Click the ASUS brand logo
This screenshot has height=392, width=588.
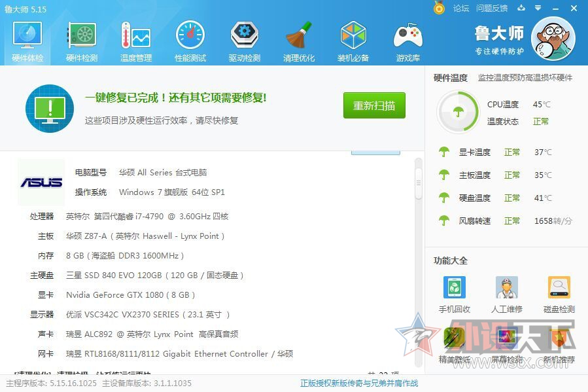(x=41, y=183)
